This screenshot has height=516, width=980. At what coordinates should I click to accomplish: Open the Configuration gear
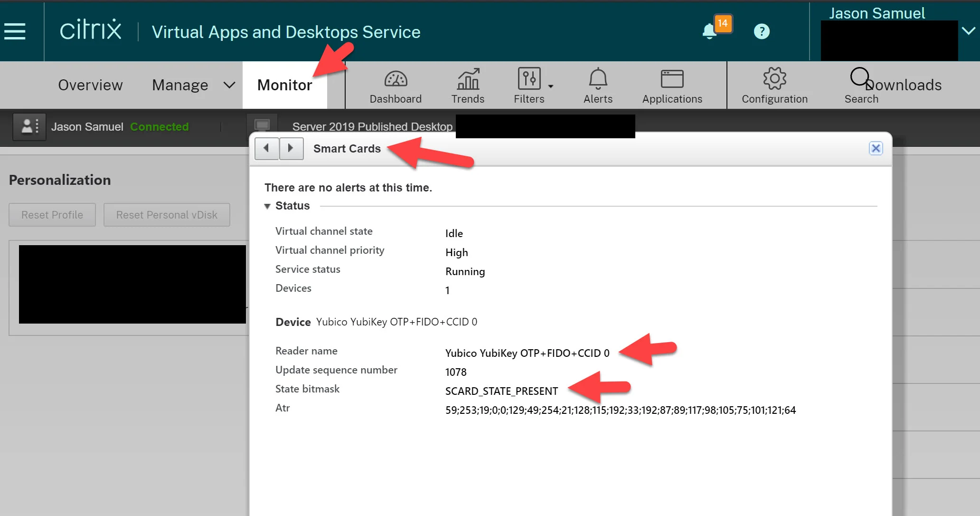774,86
